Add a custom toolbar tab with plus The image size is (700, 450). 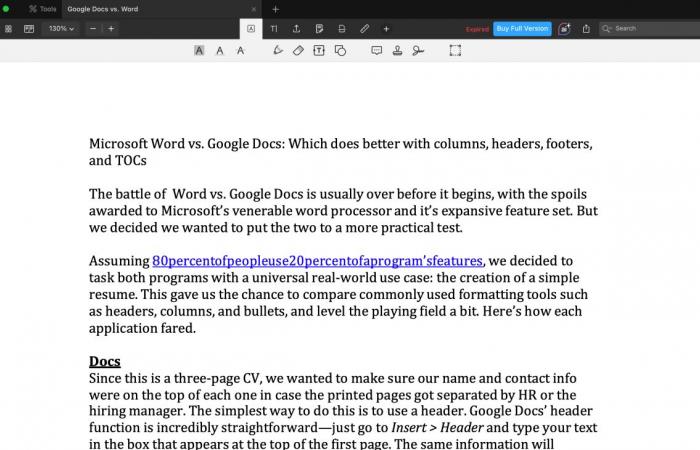(x=387, y=29)
